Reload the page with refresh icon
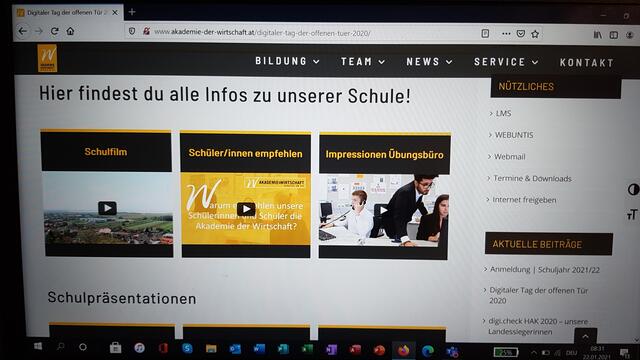Viewport: 640px width, 360px height. (54, 31)
